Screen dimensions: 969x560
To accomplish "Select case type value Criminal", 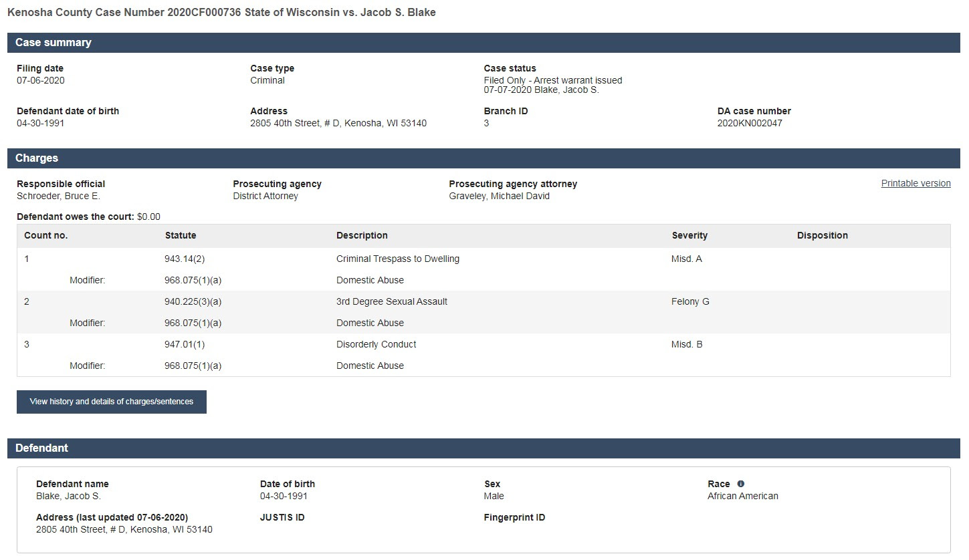I will pyautogui.click(x=267, y=81).
